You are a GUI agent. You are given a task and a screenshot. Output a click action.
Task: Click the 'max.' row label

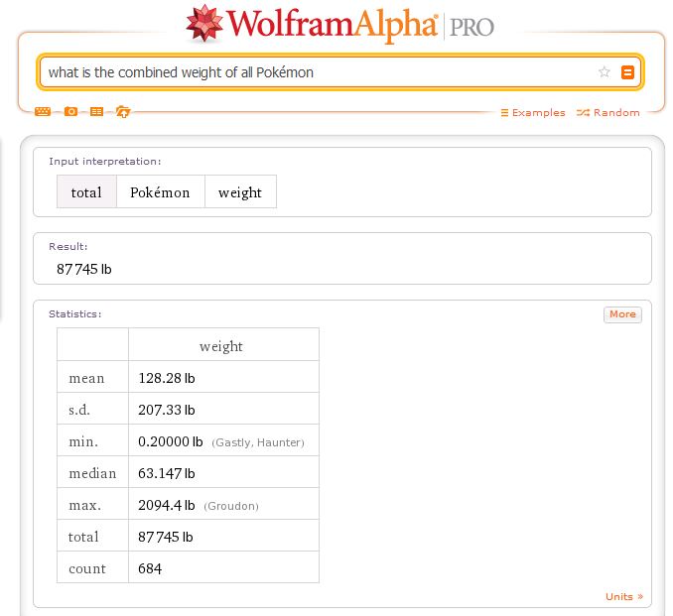click(85, 505)
